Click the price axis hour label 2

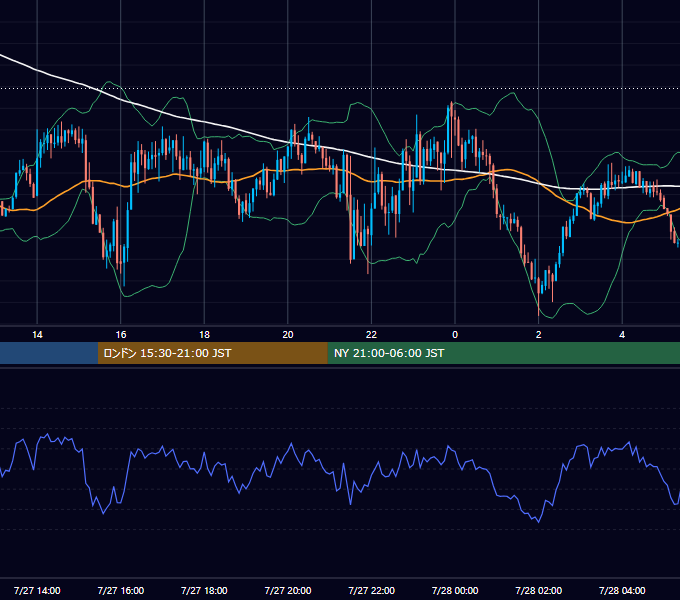(539, 335)
